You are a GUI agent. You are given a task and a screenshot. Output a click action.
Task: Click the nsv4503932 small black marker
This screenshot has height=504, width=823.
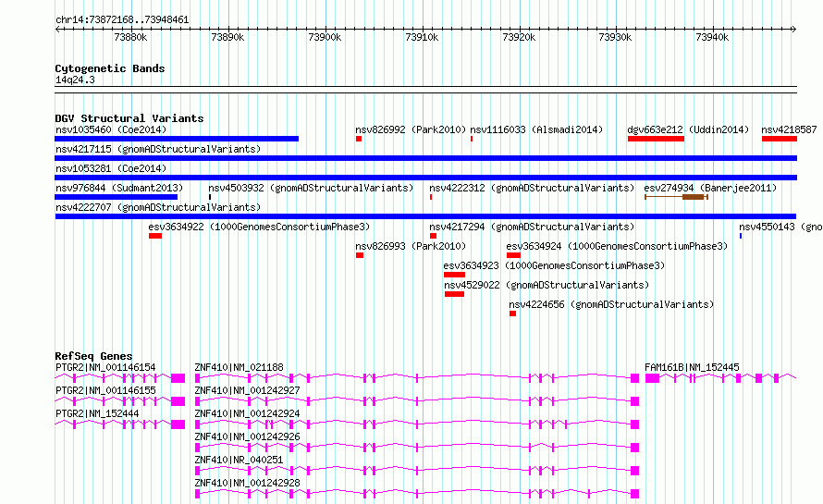[x=210, y=197]
